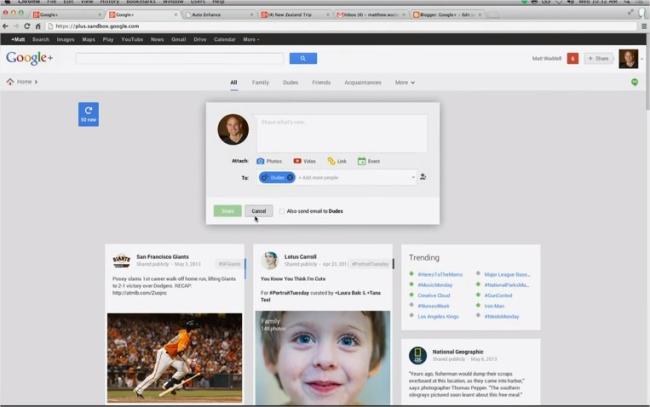Viewport: 650px width, 407px height.
Task: Click Lotus Carroll's profile avatar
Action: (270, 260)
